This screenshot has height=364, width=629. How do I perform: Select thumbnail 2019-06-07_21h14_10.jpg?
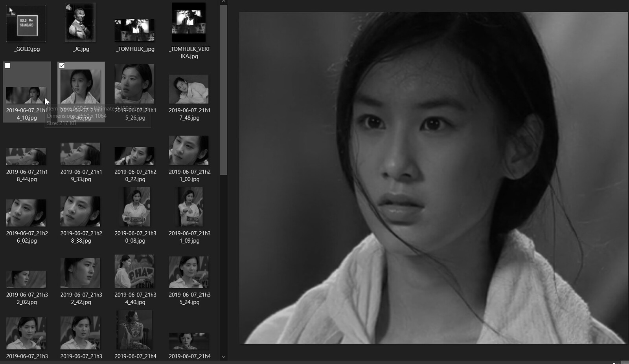(x=26, y=95)
